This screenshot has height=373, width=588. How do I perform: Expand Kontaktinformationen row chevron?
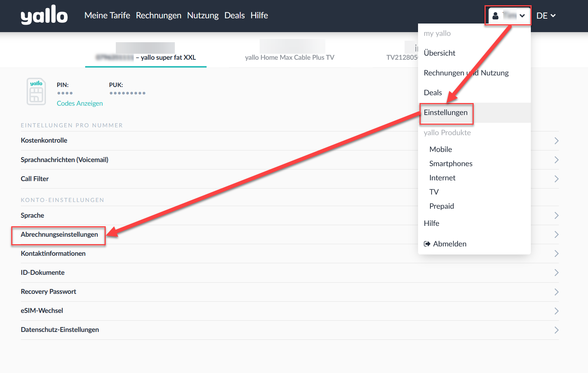pyautogui.click(x=556, y=254)
